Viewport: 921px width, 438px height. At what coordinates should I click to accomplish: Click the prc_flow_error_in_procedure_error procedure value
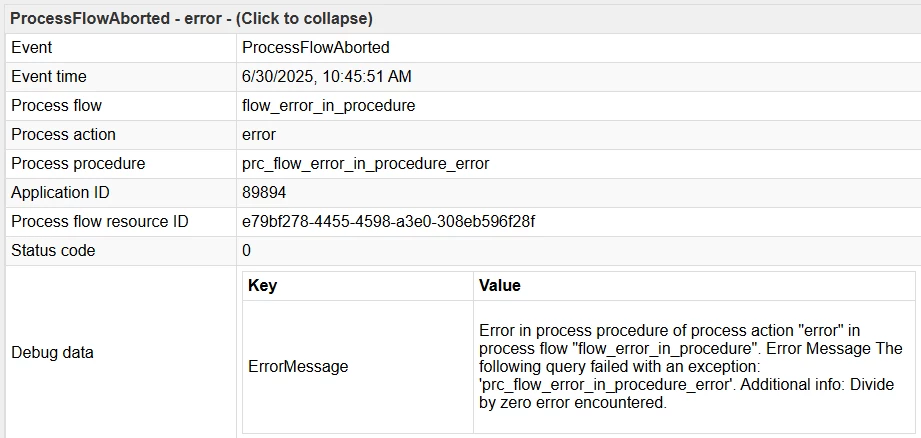(365, 163)
